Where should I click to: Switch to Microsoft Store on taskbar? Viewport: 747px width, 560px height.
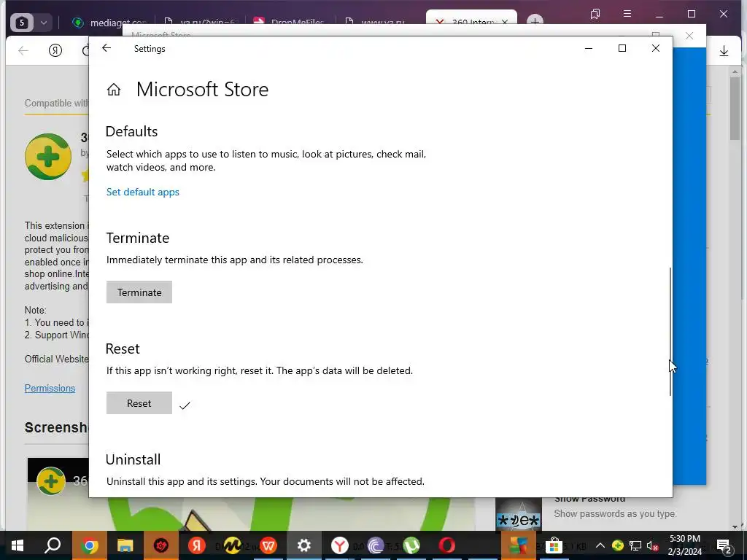tap(554, 545)
